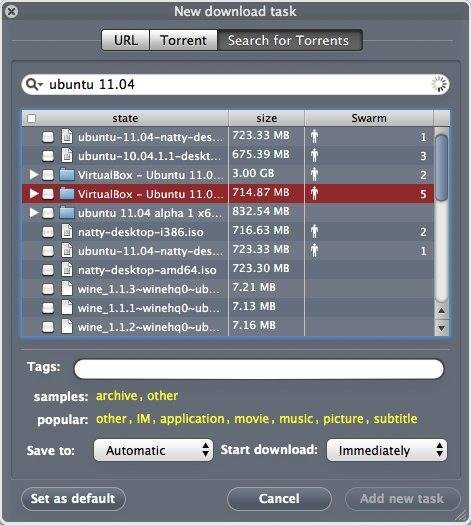Click the file icon of natty-desktop-amd64.iso
Viewport: 471px width, 525px height.
67,270
